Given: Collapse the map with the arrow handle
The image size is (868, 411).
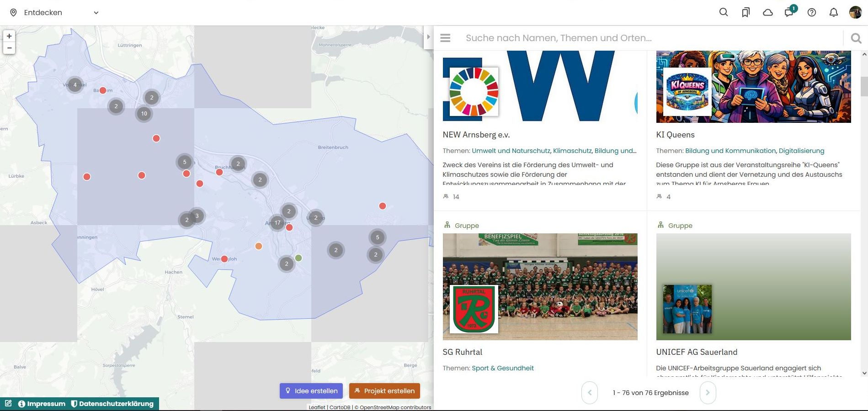Looking at the screenshot, I should point(428,37).
